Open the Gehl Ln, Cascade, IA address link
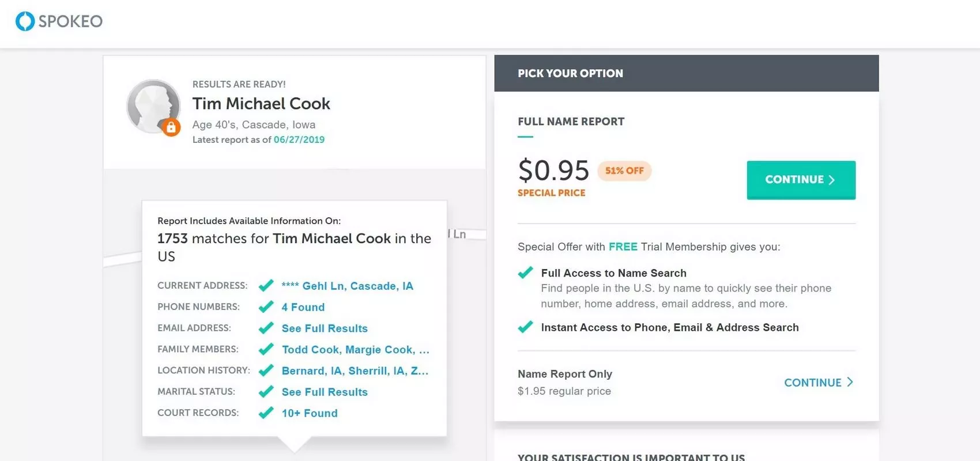Image resolution: width=980 pixels, height=461 pixels. click(347, 286)
